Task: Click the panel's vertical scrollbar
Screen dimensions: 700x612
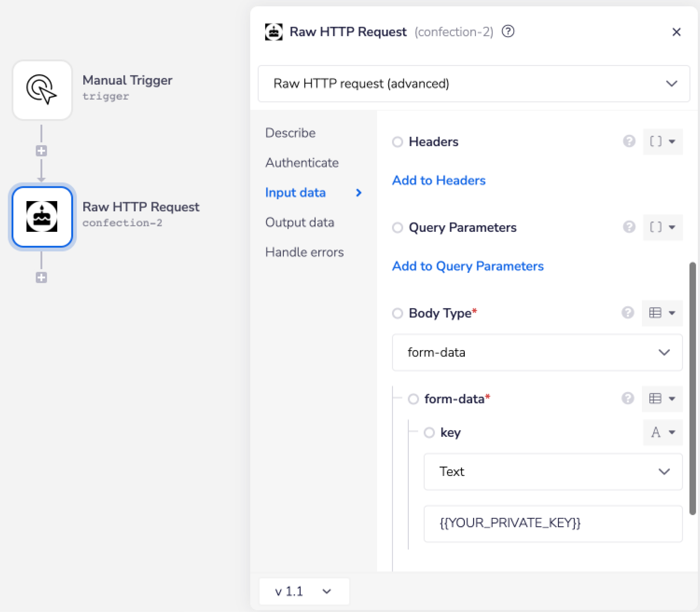Action: pyautogui.click(x=692, y=388)
